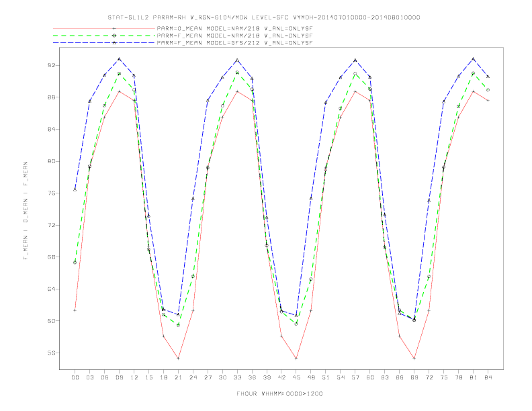Viewport: 532px width, 411px height.
Task: Click forecast hour 27 on the x-axis
Action: (x=208, y=377)
